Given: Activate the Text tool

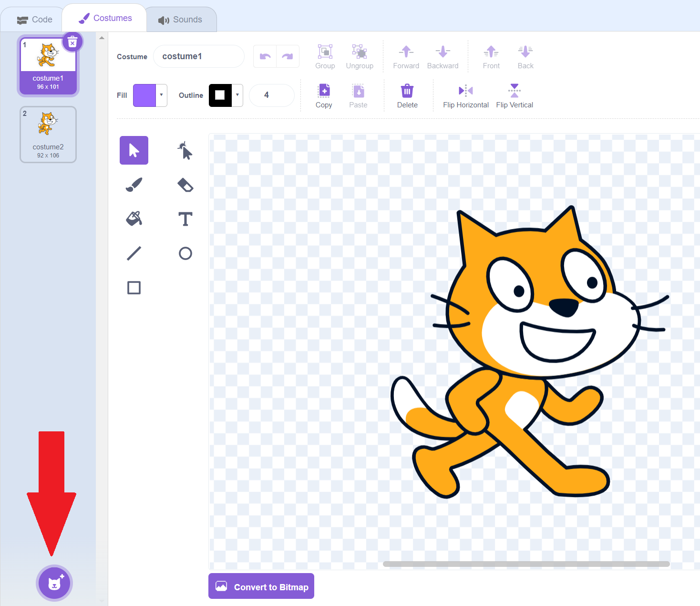Looking at the screenshot, I should 185,219.
